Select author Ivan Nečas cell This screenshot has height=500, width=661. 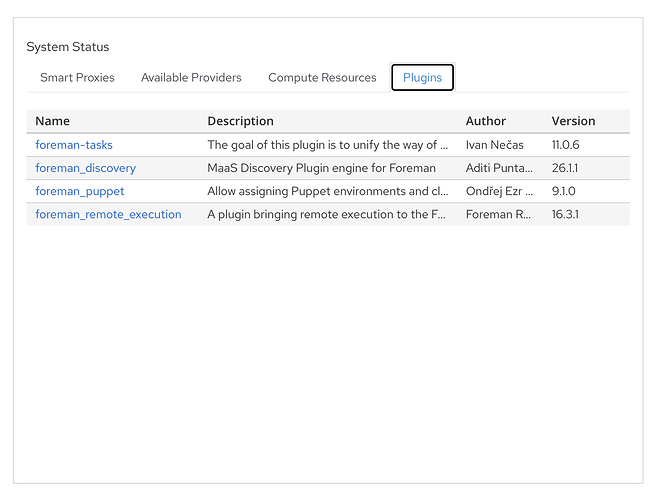[494, 145]
